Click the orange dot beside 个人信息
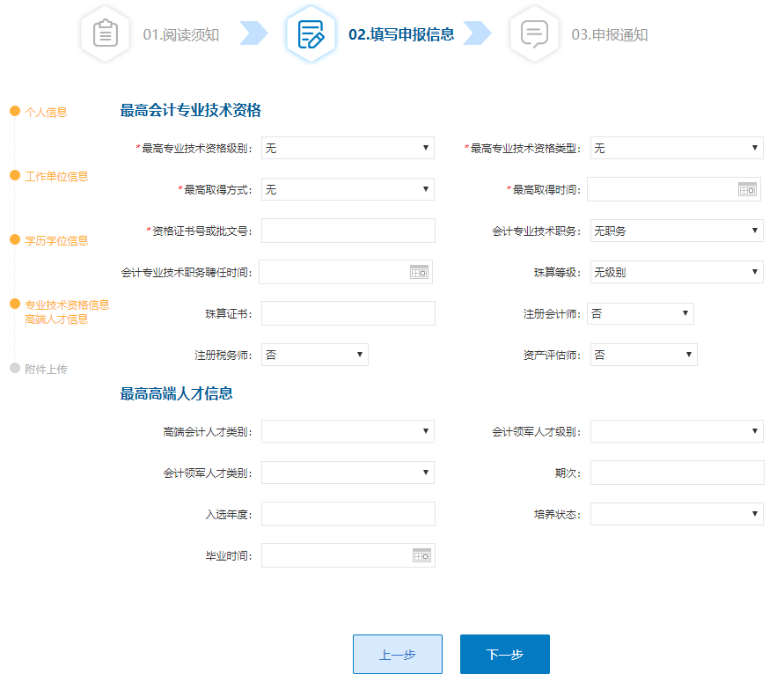The width and height of the screenshot is (784, 682). coord(15,111)
